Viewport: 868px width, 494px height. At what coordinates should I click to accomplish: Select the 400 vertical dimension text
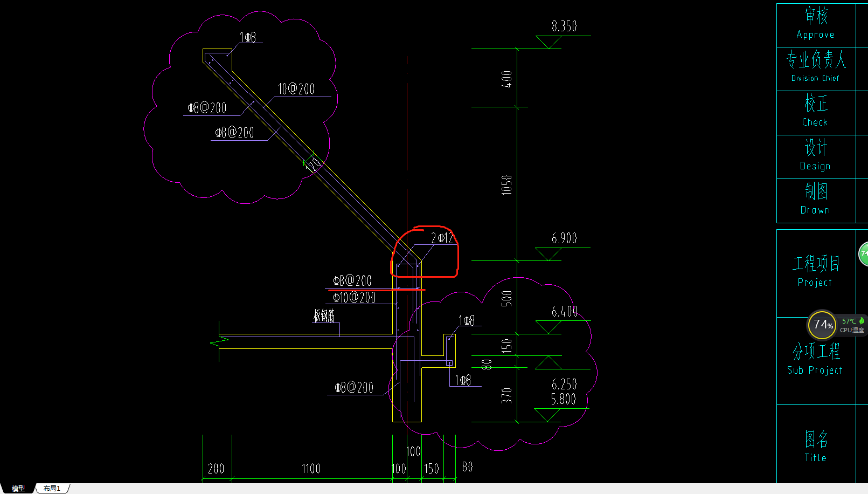(x=506, y=79)
